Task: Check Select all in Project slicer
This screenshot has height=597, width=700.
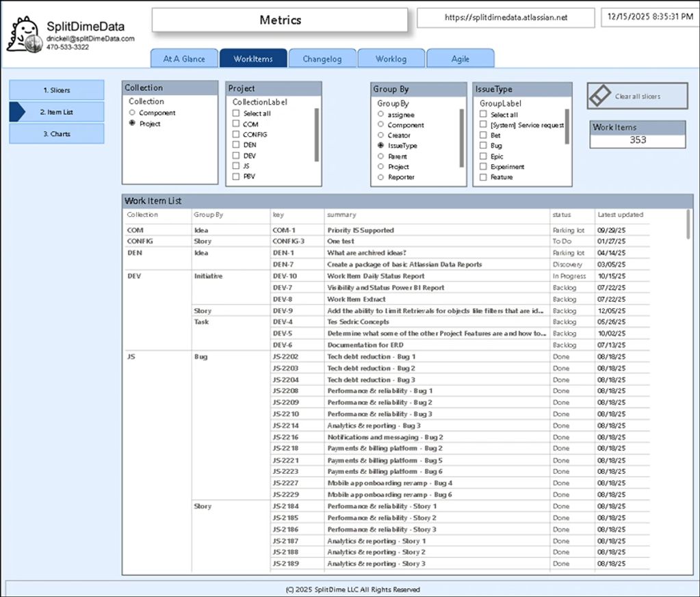Action: (x=236, y=114)
